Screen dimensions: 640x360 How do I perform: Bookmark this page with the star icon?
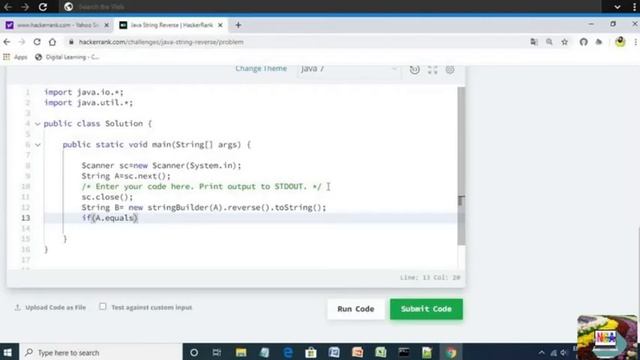564,42
